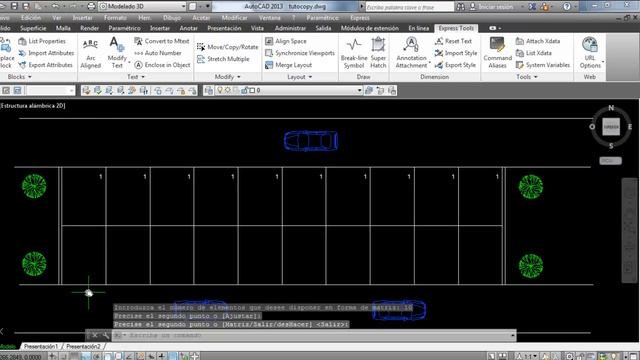Click the search keyword input field
Screen dimensions: 640x360
(409, 7)
